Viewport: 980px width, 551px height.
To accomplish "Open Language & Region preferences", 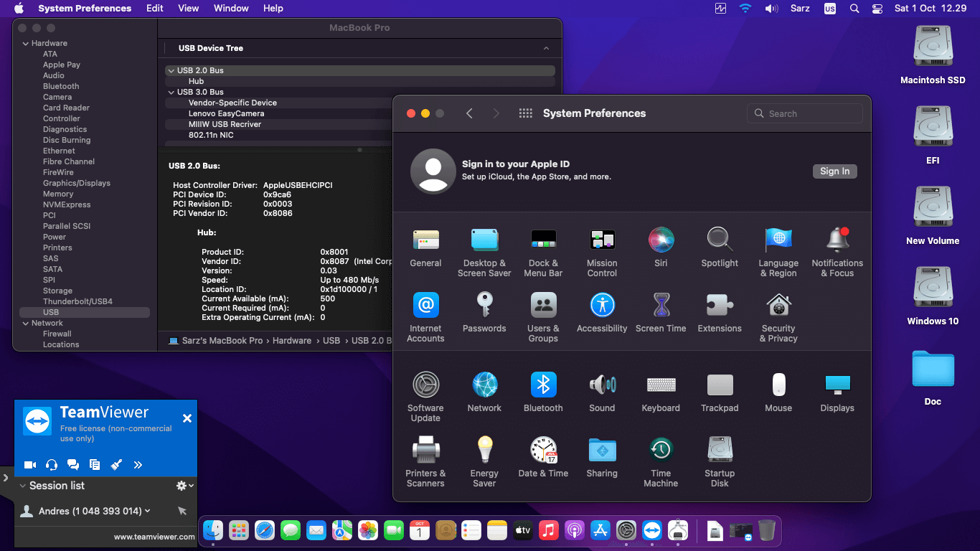I will 778,252.
